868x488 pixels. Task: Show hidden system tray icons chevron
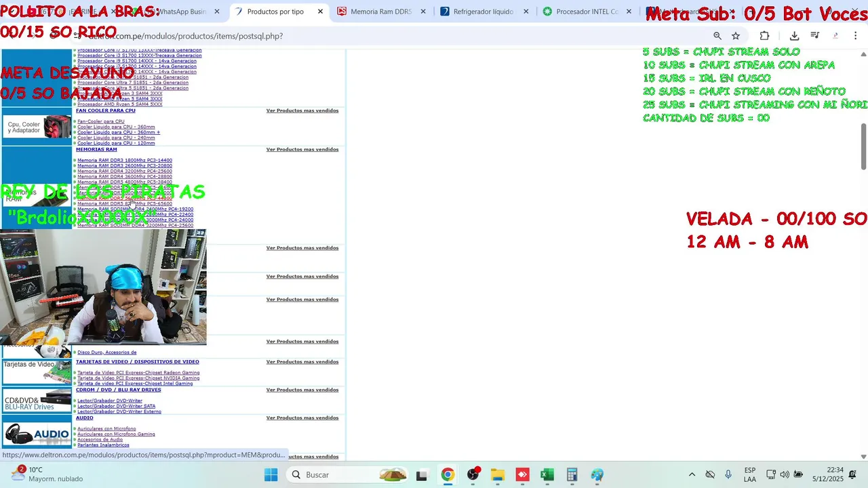click(692, 474)
